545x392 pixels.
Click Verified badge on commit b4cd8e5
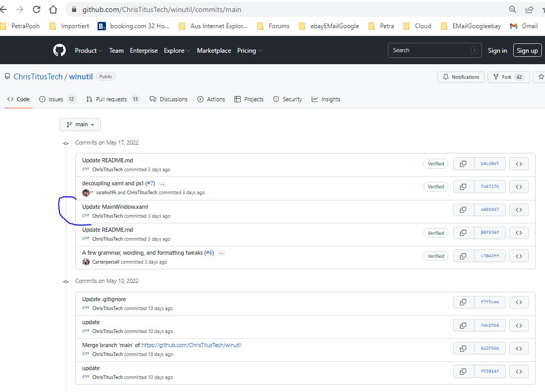pos(435,164)
